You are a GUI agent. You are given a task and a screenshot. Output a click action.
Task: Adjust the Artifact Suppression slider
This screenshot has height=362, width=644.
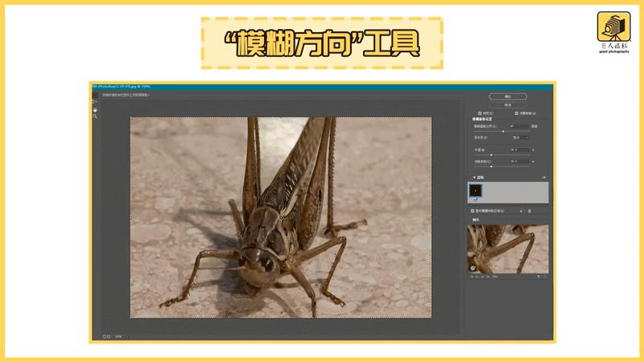tap(491, 167)
